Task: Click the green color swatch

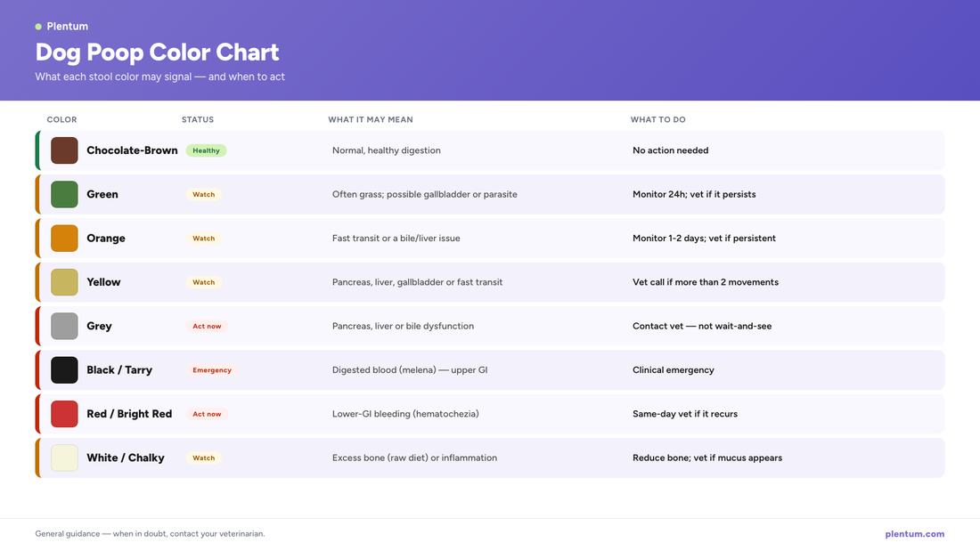Action: click(x=64, y=194)
